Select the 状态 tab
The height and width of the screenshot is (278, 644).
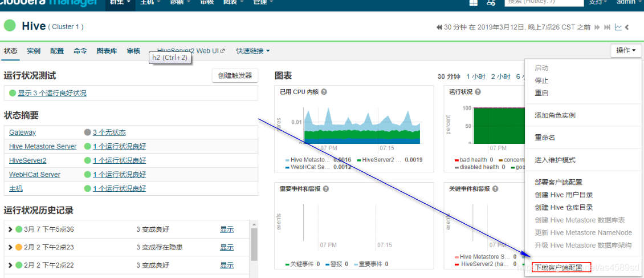(x=10, y=51)
